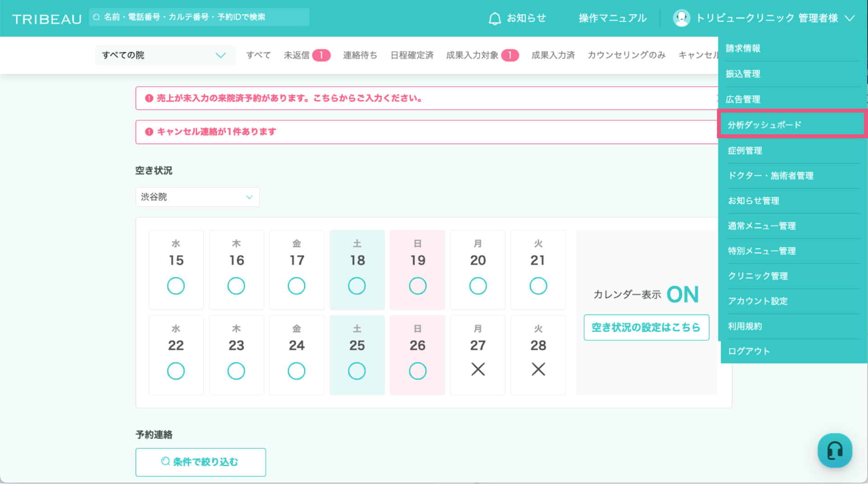Viewport: 868px width, 488px height.
Task: Toggle calendar display ON switch
Action: [x=682, y=295]
